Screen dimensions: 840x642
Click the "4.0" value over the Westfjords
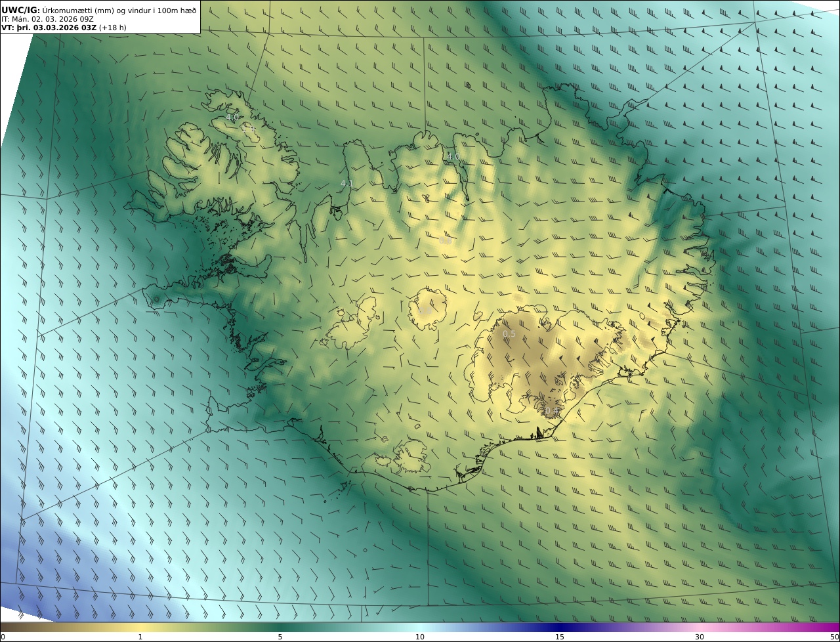point(232,117)
